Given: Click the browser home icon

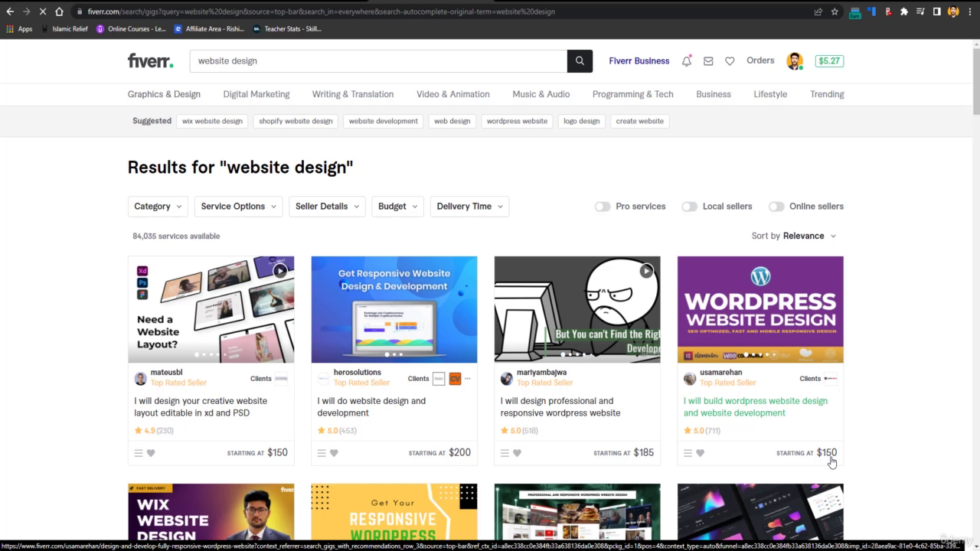Looking at the screenshot, I should pos(59,11).
